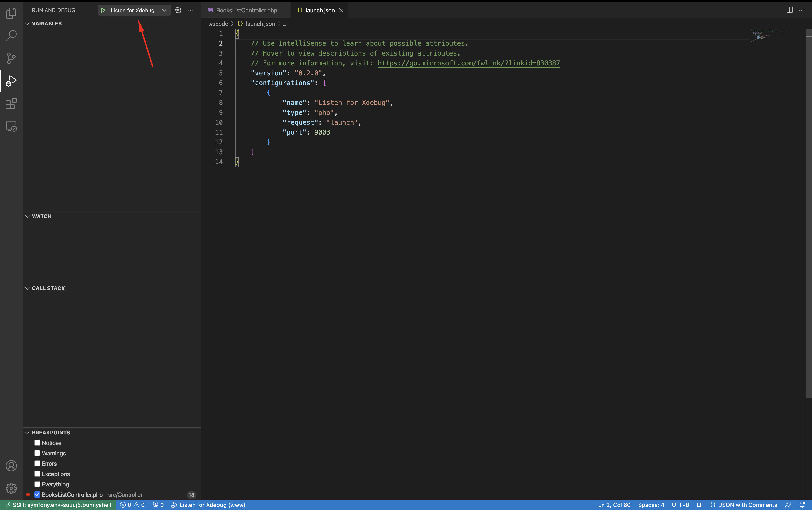Enable the Notices breakpoint checkbox
Image resolution: width=812 pixels, height=510 pixels.
tap(37, 442)
